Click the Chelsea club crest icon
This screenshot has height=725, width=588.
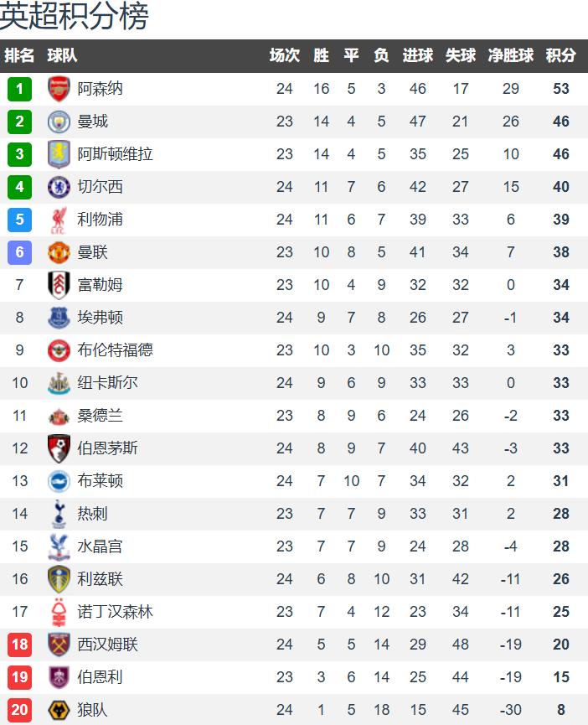[x=59, y=187]
